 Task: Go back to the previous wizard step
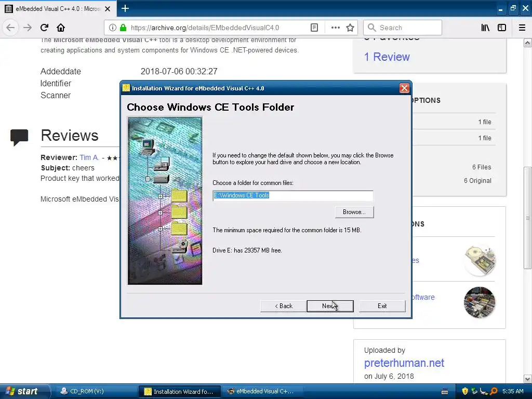[283, 306]
